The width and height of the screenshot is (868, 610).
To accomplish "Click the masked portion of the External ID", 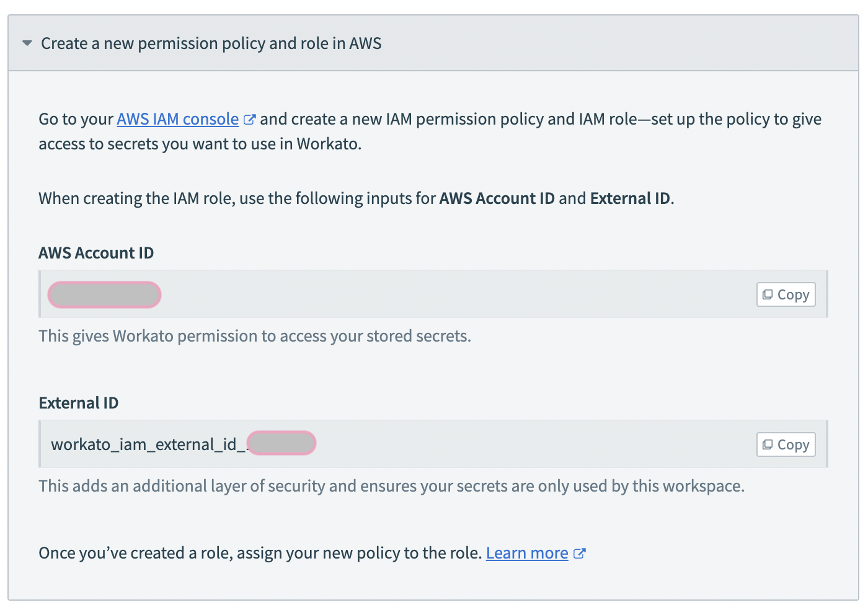I will click(x=281, y=443).
